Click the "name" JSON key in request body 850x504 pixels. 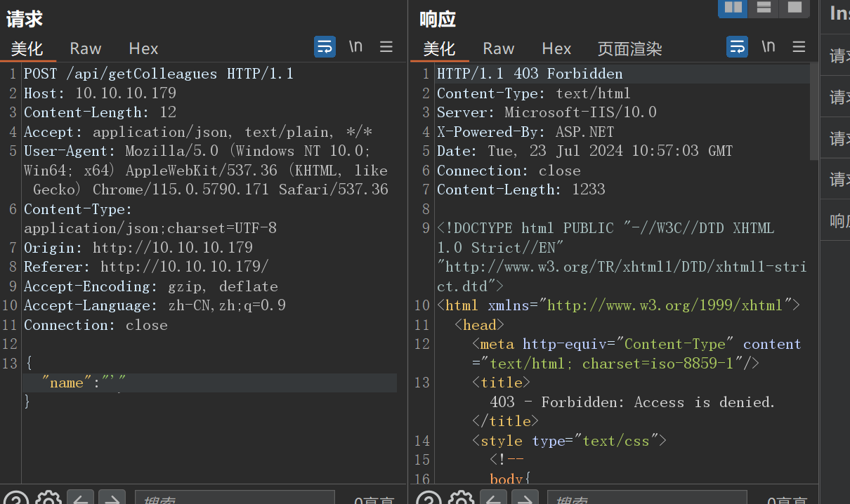click(67, 382)
